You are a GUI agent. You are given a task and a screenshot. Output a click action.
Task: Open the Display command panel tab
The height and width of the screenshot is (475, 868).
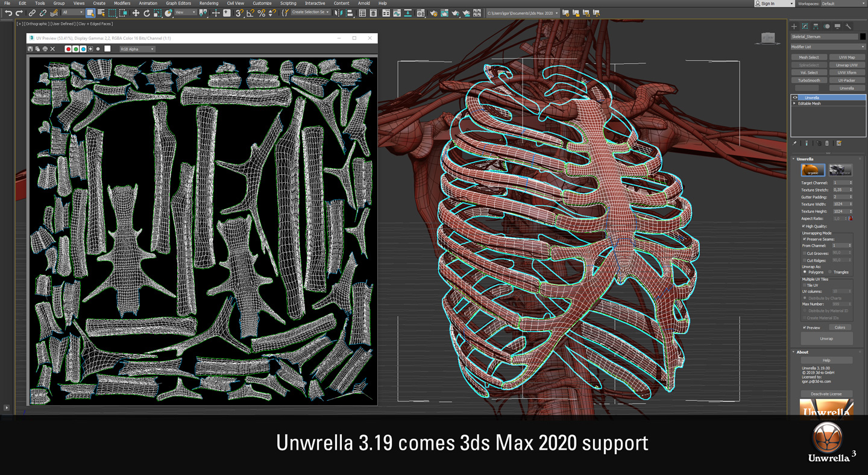coord(837,27)
